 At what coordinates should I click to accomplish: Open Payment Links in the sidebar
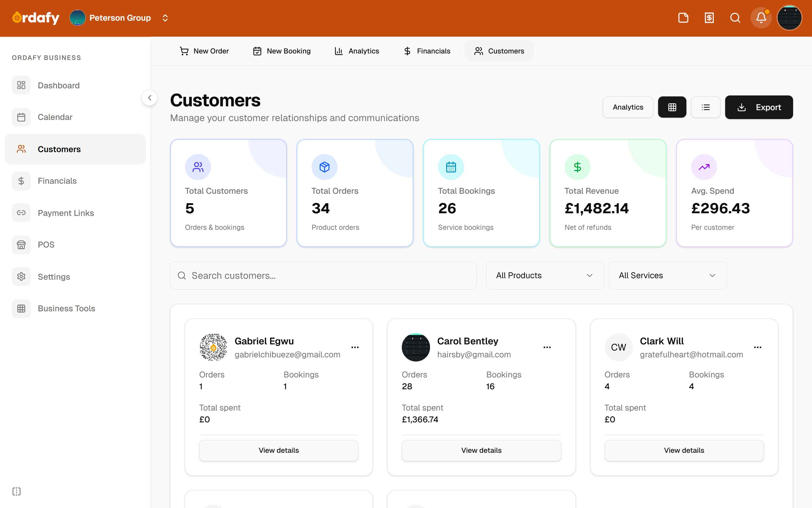[x=75, y=213]
